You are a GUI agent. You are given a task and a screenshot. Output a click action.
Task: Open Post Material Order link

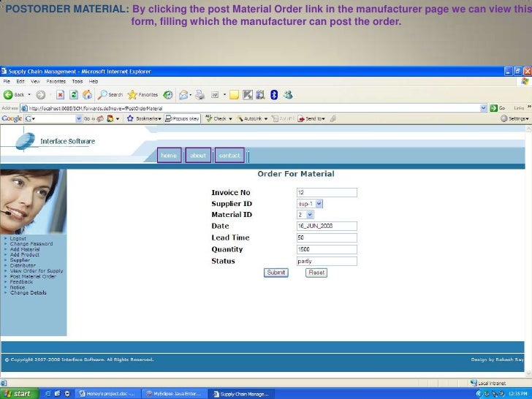point(33,276)
